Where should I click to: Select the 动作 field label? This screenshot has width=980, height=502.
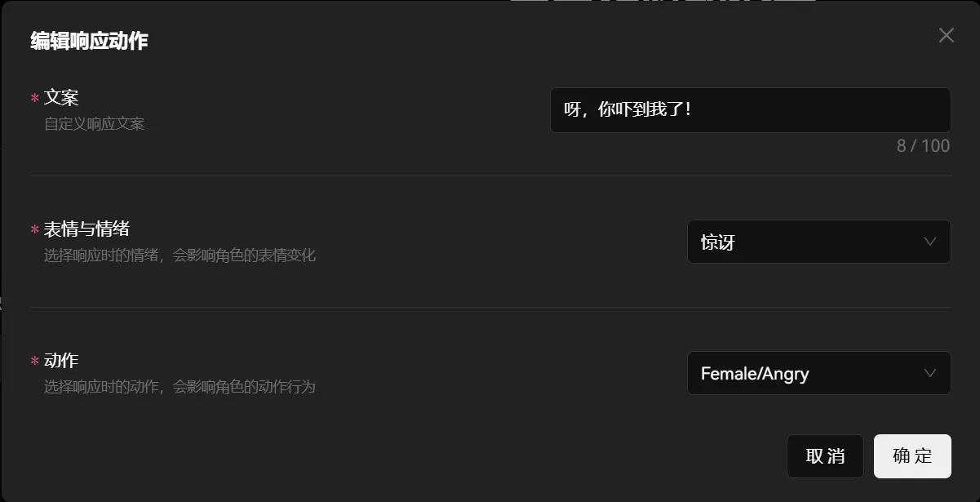[61, 360]
